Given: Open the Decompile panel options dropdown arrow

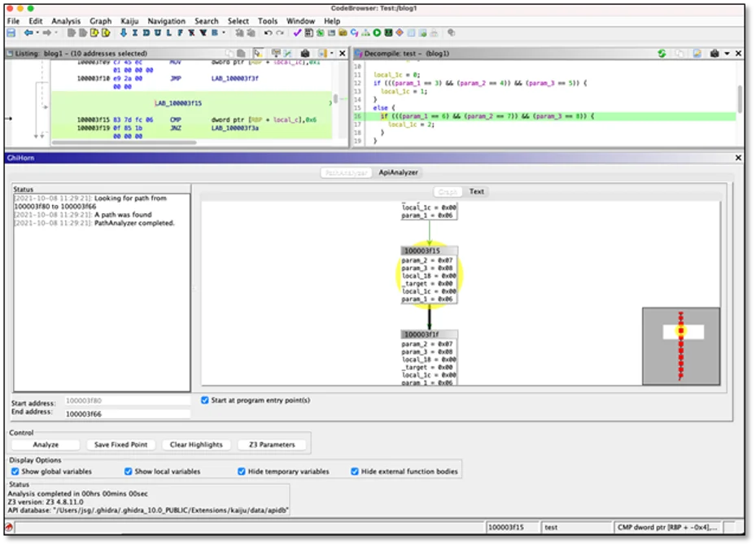Looking at the screenshot, I should point(728,52).
